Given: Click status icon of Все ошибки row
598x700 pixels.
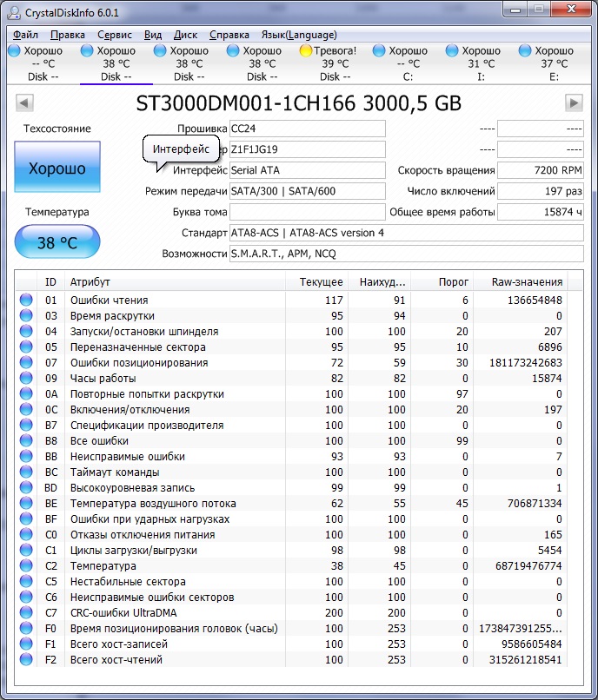Looking at the screenshot, I should coord(26,440).
